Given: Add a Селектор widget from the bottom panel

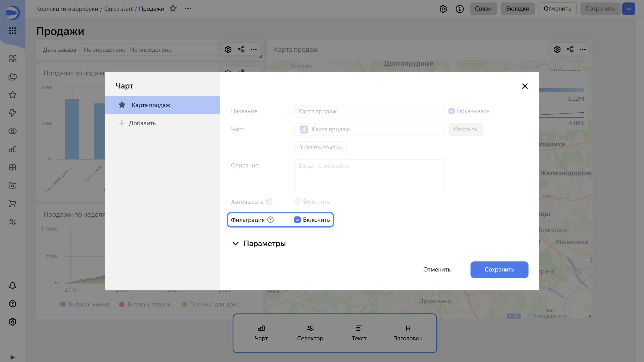Looking at the screenshot, I should pyautogui.click(x=310, y=333).
